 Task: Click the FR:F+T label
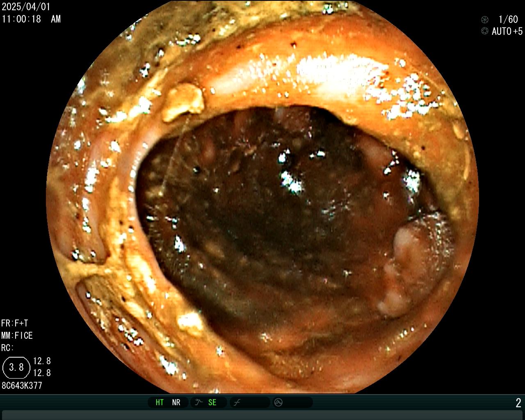tap(15, 323)
